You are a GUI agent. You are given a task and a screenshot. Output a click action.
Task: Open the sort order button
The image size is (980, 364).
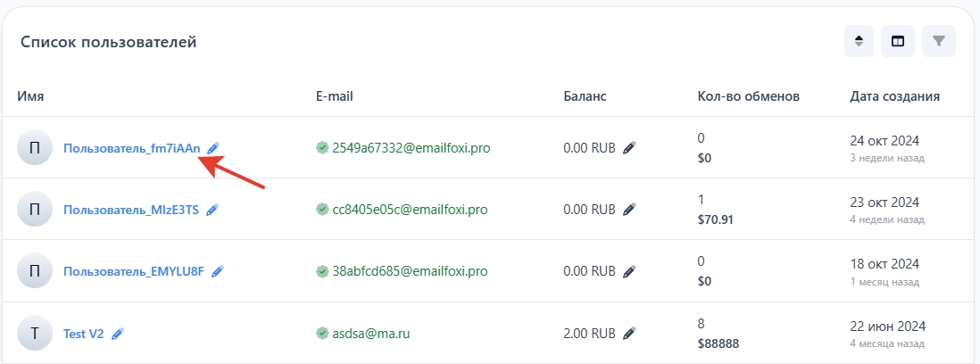coord(859,41)
